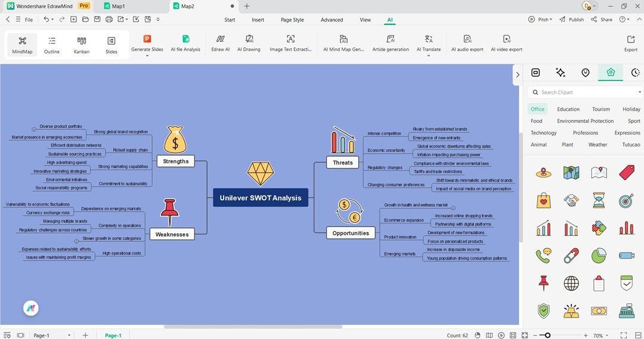Print the mind map
The height and width of the screenshot is (339, 644).
click(109, 19)
